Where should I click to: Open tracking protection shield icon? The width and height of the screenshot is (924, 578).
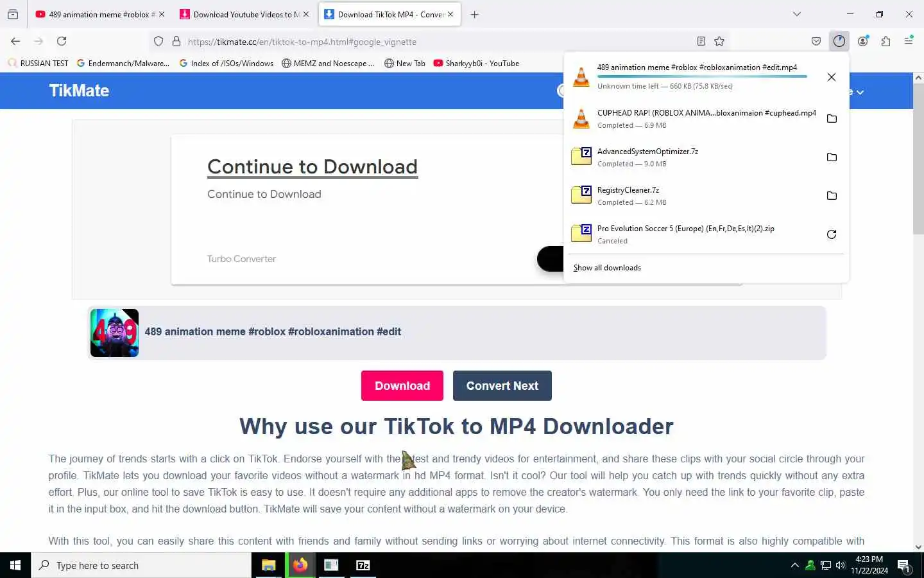coord(158,42)
